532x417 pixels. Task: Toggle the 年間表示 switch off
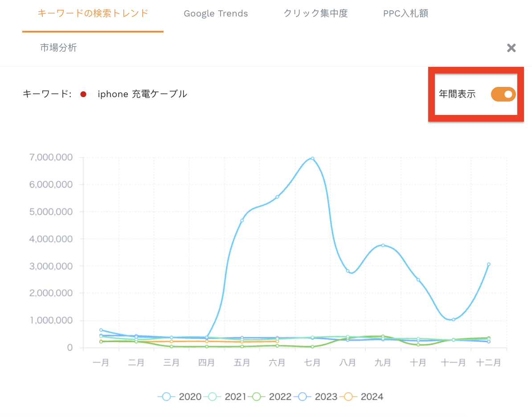pos(503,94)
